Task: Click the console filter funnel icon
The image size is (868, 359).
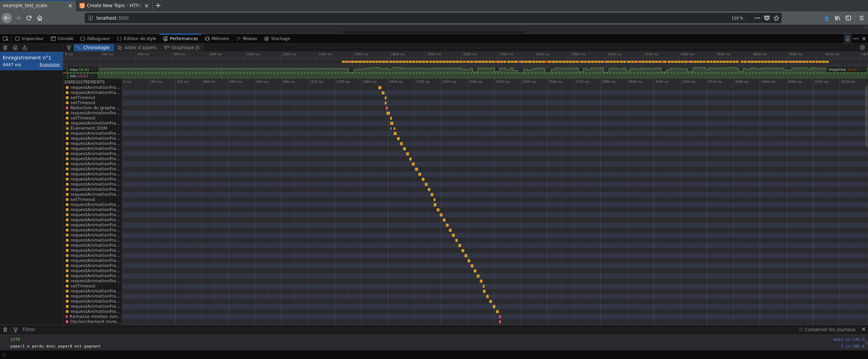Action: (x=15, y=329)
